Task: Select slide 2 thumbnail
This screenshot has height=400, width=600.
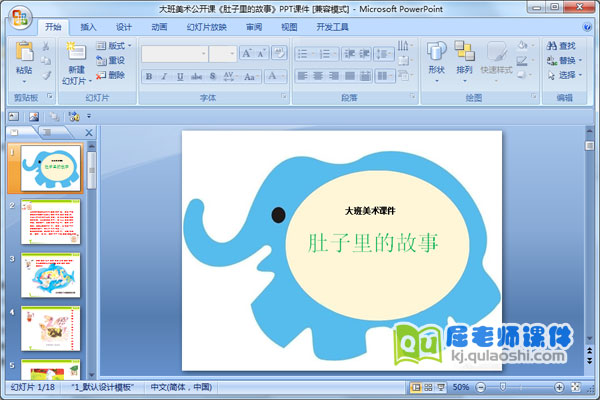Action: point(51,222)
